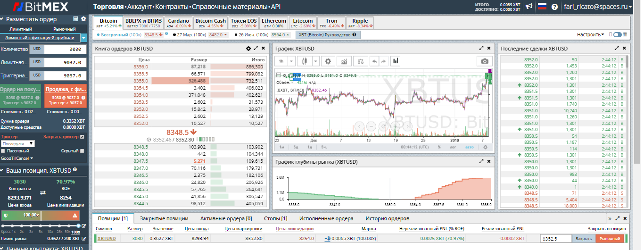Open chart bottom settings gear

(x=485, y=147)
